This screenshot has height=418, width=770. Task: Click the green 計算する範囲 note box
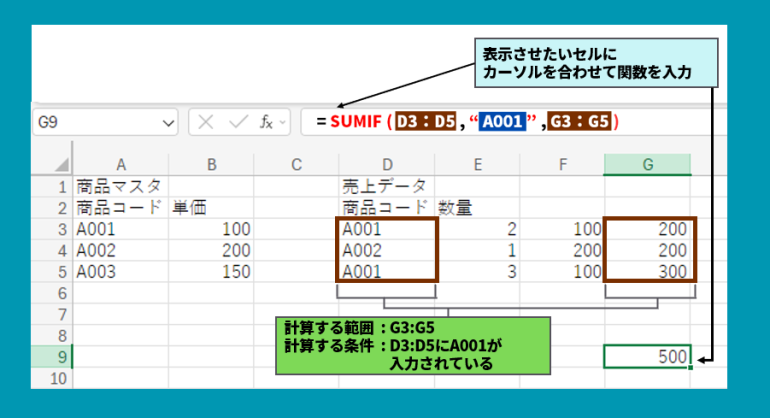pyautogui.click(x=413, y=345)
